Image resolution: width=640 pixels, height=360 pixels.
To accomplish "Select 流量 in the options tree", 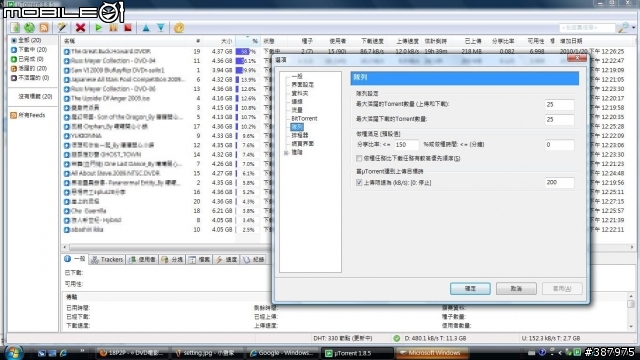I will (297, 110).
